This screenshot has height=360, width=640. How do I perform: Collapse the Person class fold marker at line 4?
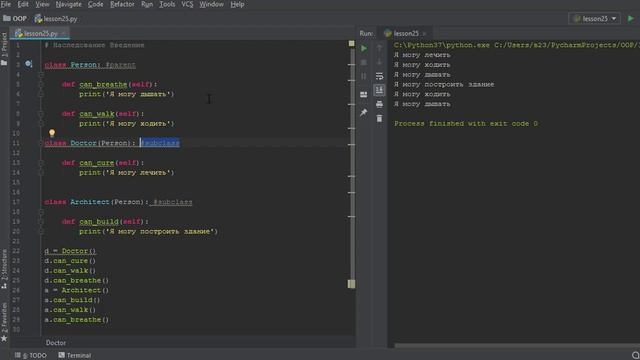pos(41,75)
